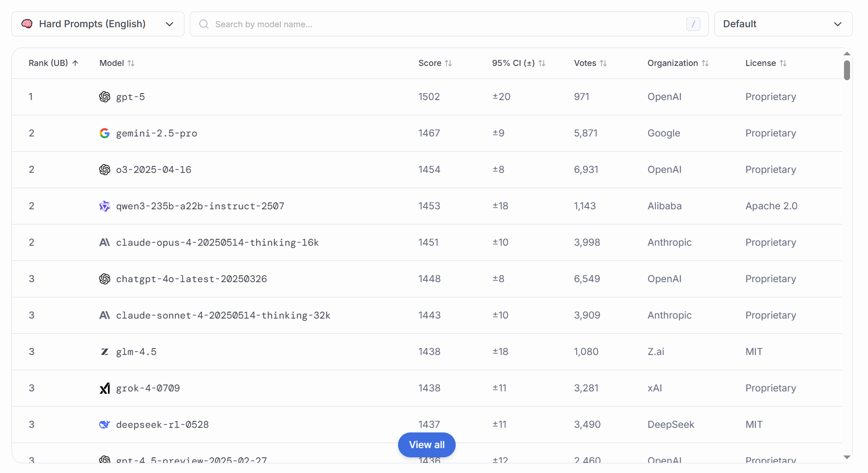
Task: Click the DeepSeek whale logo beside deepseek-r1-0528
Action: (105, 425)
